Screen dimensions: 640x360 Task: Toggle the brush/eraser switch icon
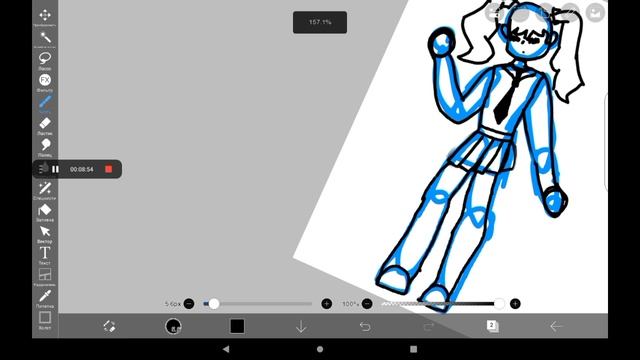coord(109,326)
